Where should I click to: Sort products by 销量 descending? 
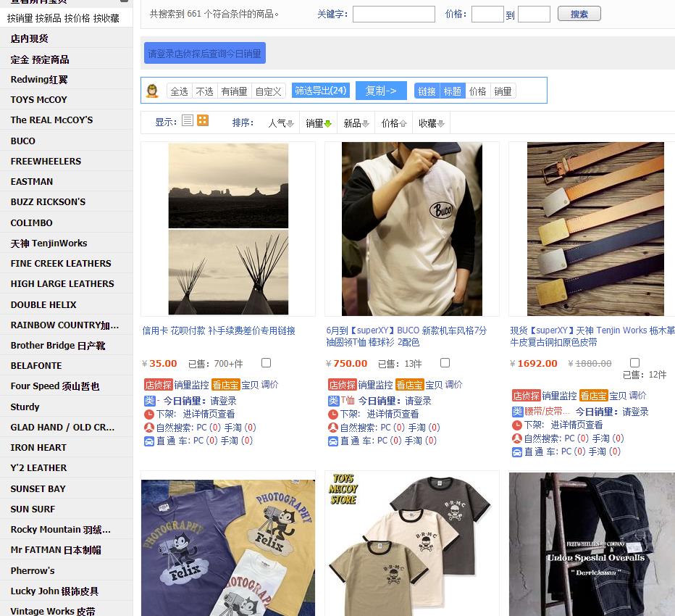(x=319, y=123)
